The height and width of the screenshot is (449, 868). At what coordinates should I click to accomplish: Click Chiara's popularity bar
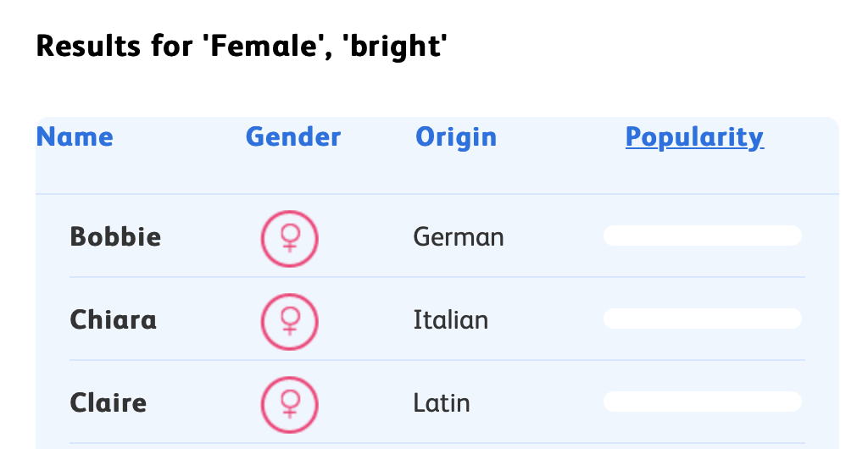tap(702, 319)
